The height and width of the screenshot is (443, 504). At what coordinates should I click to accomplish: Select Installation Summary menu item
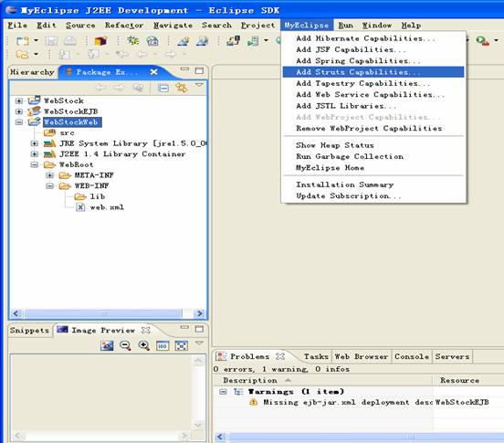click(x=373, y=185)
